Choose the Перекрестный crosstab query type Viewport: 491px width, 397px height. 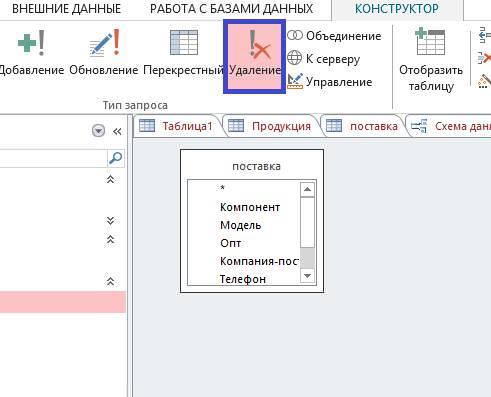[183, 52]
